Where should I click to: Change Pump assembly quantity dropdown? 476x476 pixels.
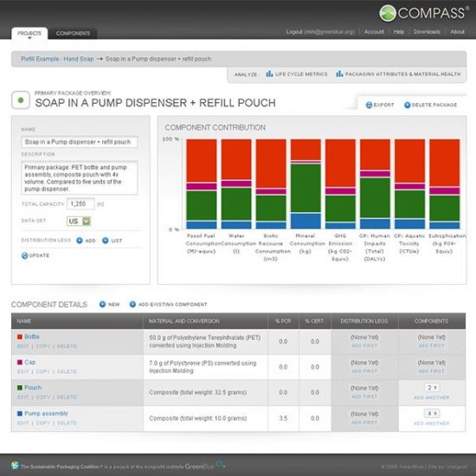pos(432,414)
